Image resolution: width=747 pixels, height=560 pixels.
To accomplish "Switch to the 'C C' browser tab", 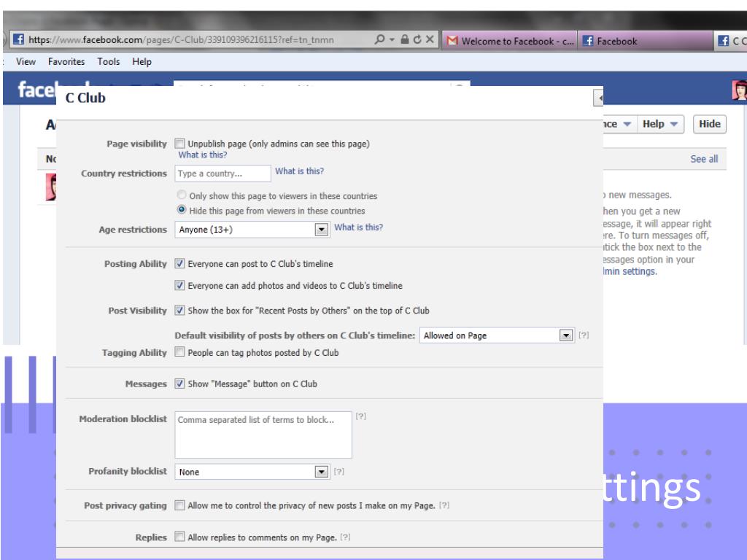I will (x=731, y=41).
